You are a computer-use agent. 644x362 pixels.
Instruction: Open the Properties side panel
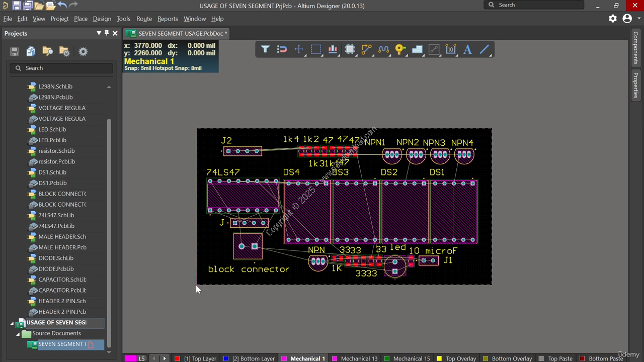click(x=636, y=85)
